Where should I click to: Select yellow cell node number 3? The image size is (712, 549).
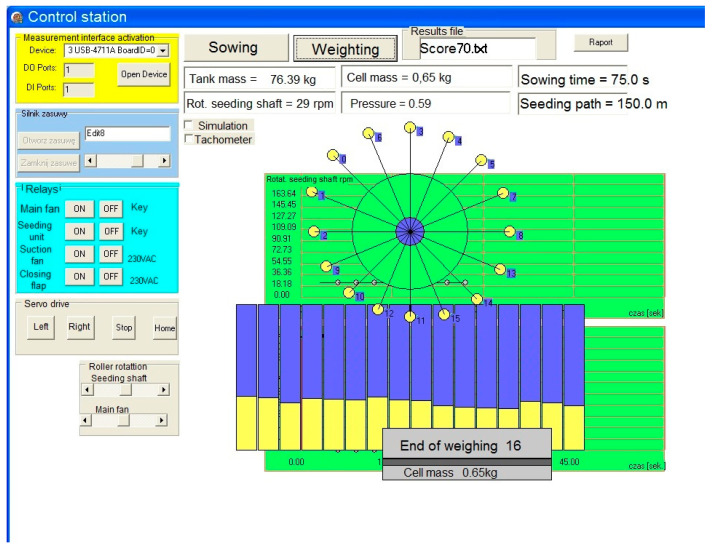pyautogui.click(x=409, y=128)
